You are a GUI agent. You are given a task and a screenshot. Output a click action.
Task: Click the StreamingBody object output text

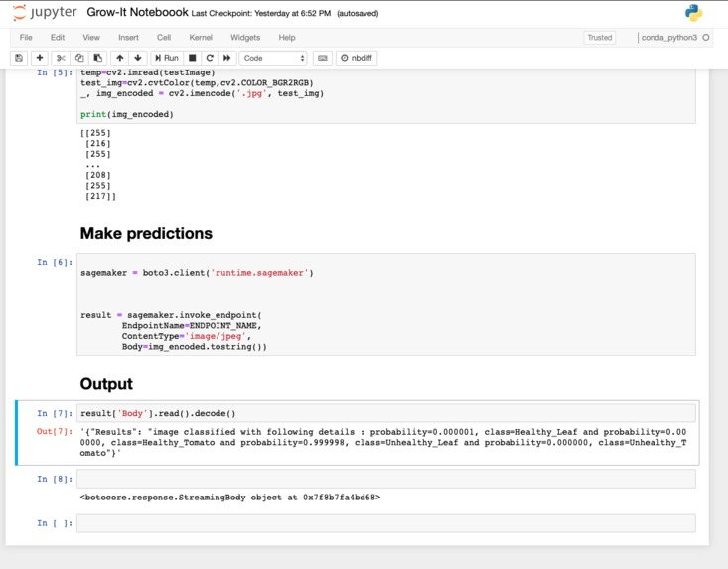[229, 498]
